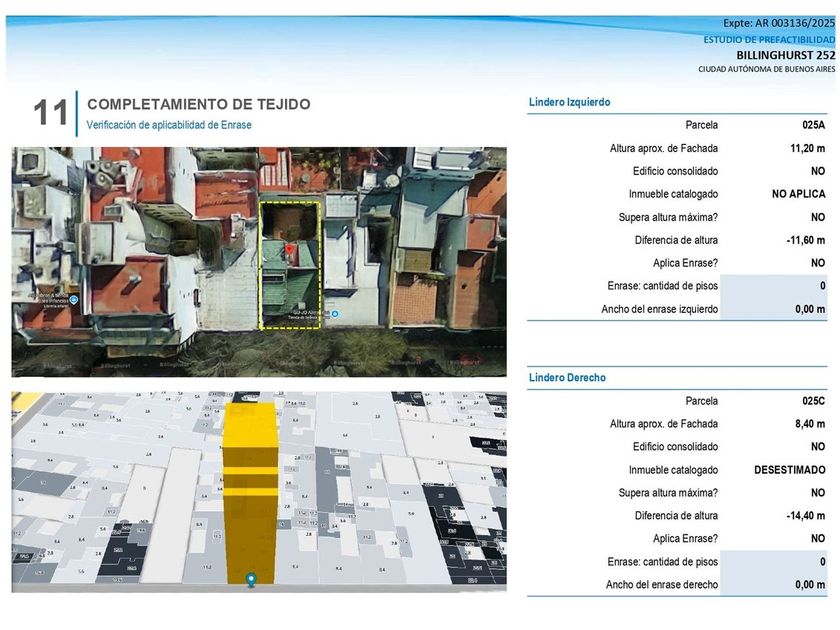Click right 'Enrase: cantidad de pisos' value cell
Image resolution: width=840 pixels, height=630 pixels.
click(774, 561)
